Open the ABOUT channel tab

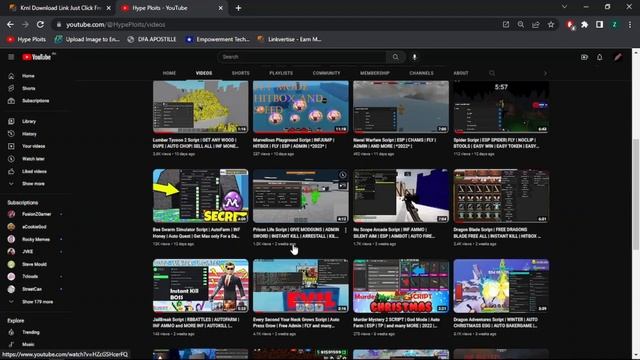coord(461,73)
